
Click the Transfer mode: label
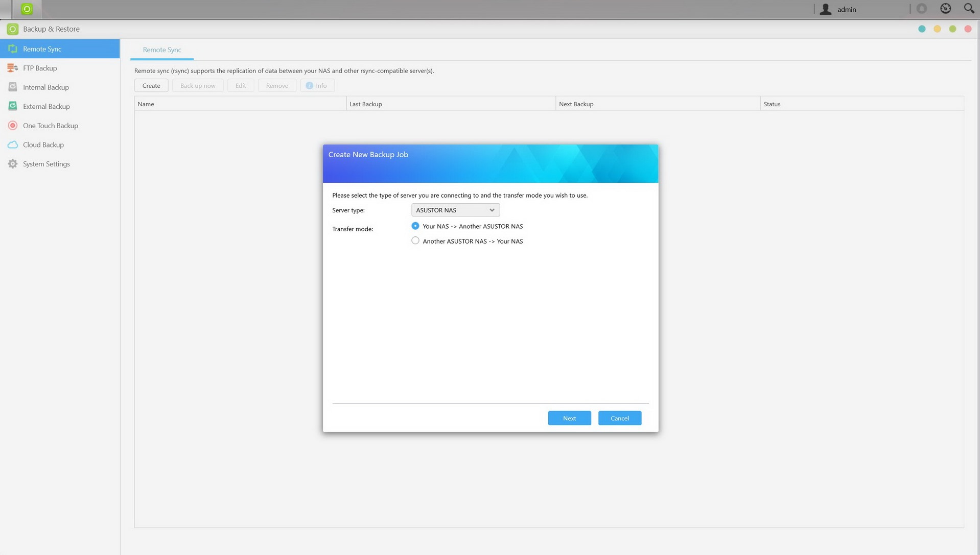pyautogui.click(x=353, y=229)
